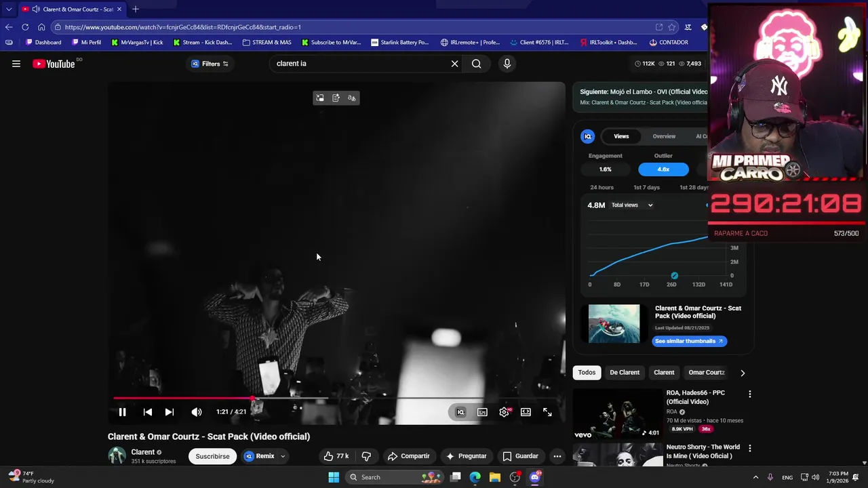Click the search magnifier button
This screenshot has height=488, width=868.
coord(477,64)
